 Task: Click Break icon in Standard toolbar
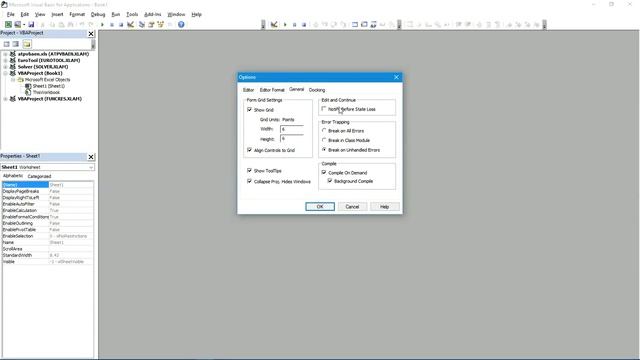[x=112, y=24]
